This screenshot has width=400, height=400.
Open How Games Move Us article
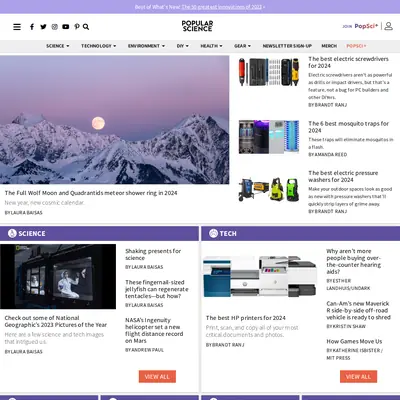coord(354,341)
